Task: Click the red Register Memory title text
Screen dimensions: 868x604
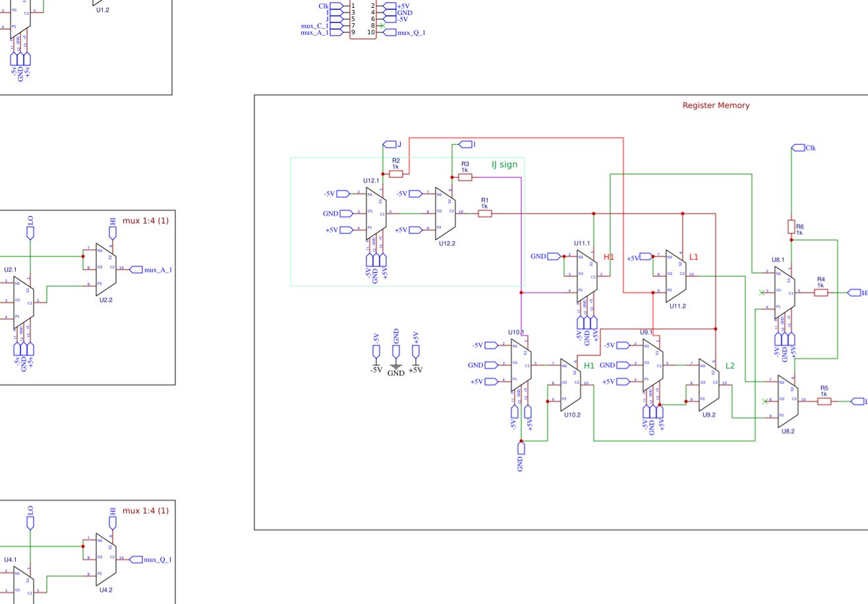Action: click(716, 105)
